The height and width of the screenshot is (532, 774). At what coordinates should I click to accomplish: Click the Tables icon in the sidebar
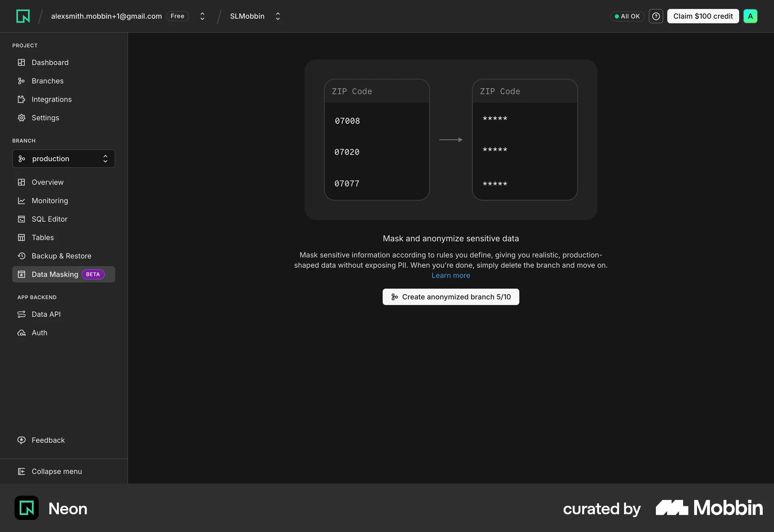21,237
